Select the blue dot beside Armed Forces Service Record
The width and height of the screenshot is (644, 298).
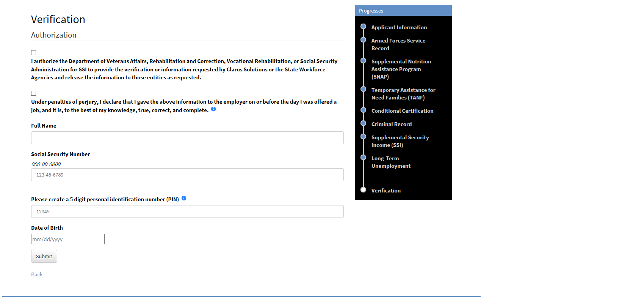point(363,40)
